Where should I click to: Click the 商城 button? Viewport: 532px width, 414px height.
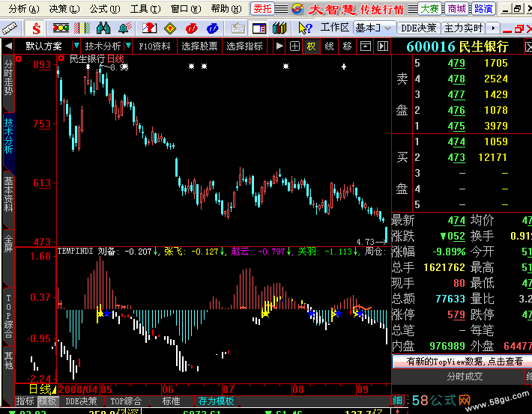(x=456, y=9)
